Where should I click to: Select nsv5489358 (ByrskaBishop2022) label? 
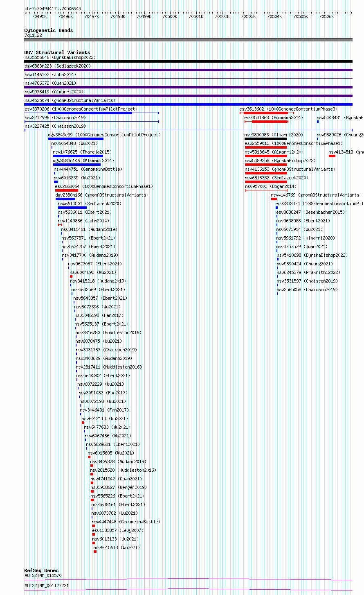280,161
